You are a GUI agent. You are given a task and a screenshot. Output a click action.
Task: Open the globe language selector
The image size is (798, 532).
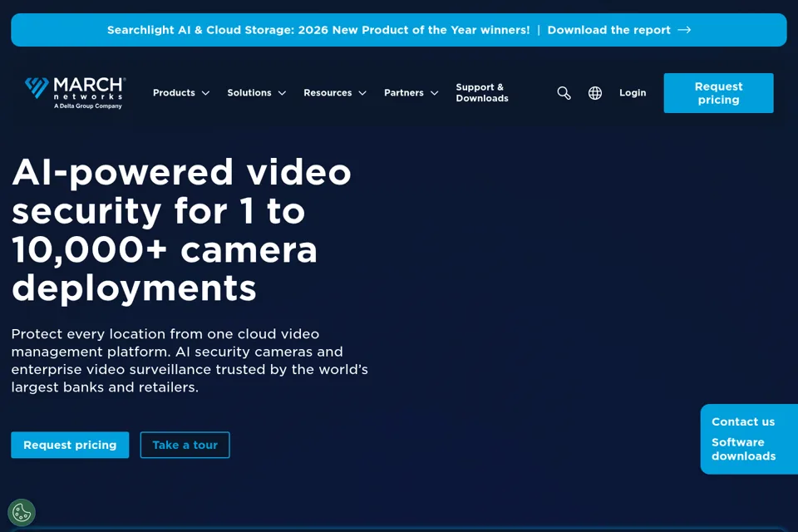(595, 93)
